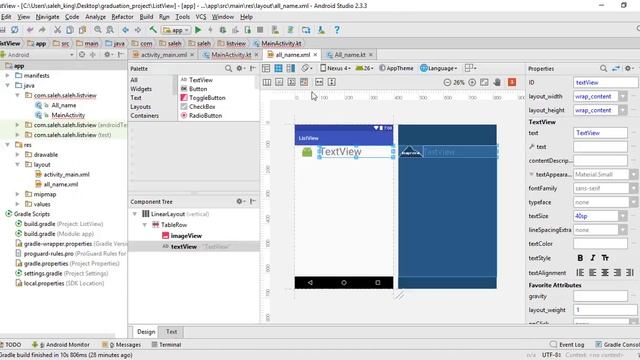Screen dimensions: 640x360
Task: Open the red warnings indicator icon
Action: 512,82
